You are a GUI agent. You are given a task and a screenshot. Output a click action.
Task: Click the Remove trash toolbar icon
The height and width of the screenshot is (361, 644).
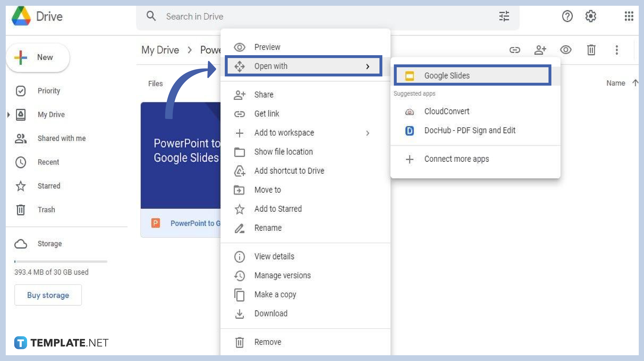pyautogui.click(x=591, y=50)
